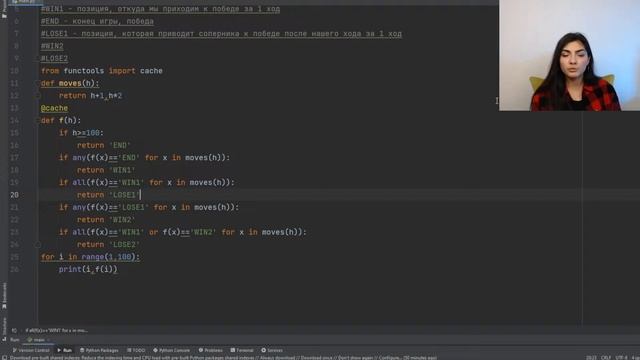This screenshot has height=360, width=640.
Task: Open the Python Console tool window
Action: [x=171, y=350]
